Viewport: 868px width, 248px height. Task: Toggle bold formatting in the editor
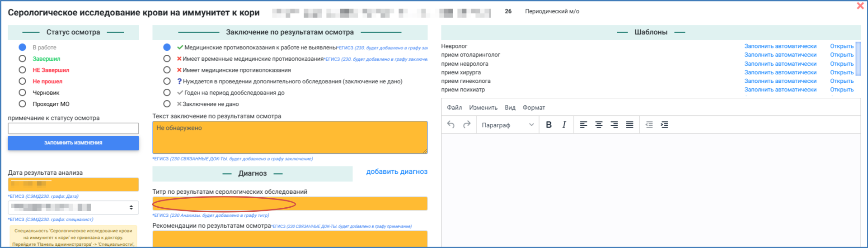[549, 125]
